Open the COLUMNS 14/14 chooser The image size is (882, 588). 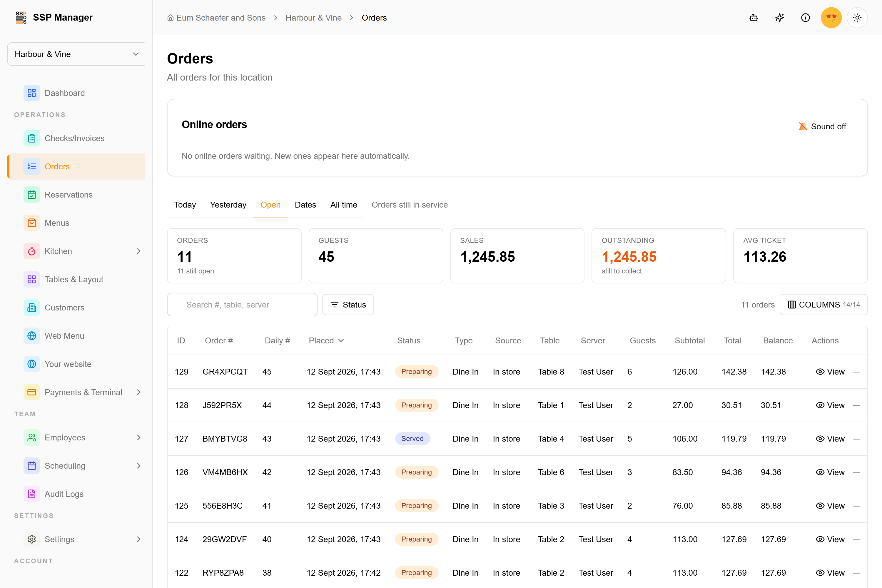pyautogui.click(x=823, y=305)
